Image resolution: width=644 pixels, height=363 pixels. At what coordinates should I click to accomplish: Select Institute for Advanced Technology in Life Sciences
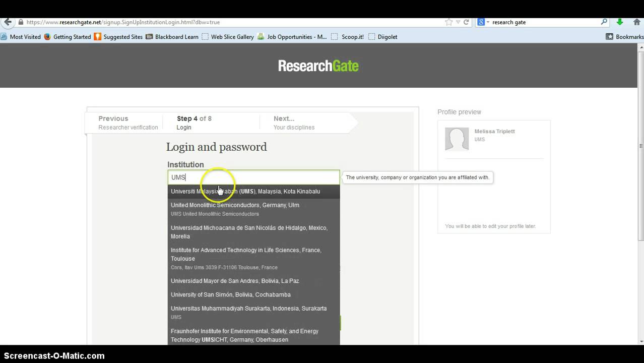pyautogui.click(x=253, y=259)
